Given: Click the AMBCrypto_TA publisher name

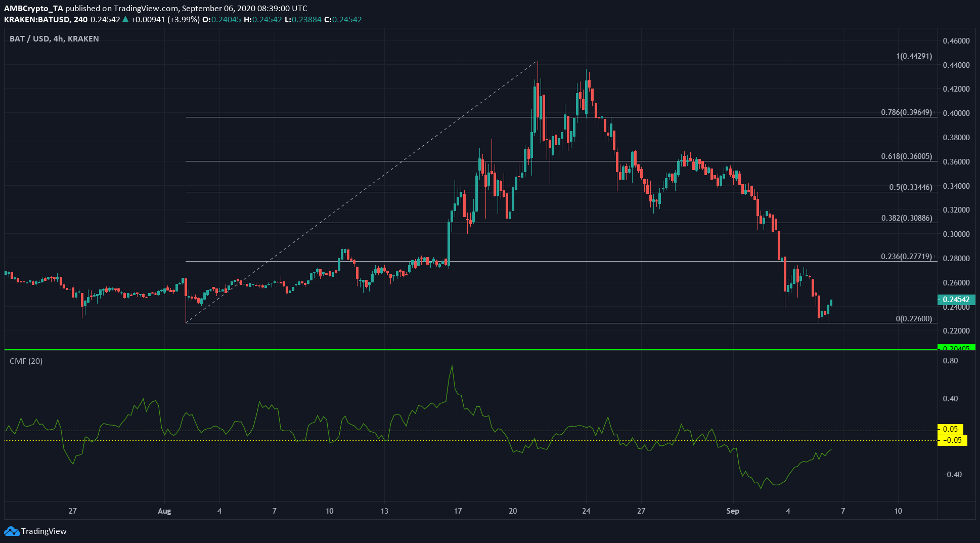Looking at the screenshot, I should (34, 9).
